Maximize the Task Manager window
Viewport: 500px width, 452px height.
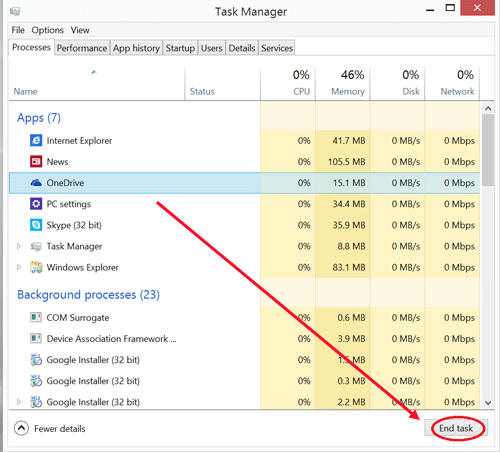(x=450, y=8)
